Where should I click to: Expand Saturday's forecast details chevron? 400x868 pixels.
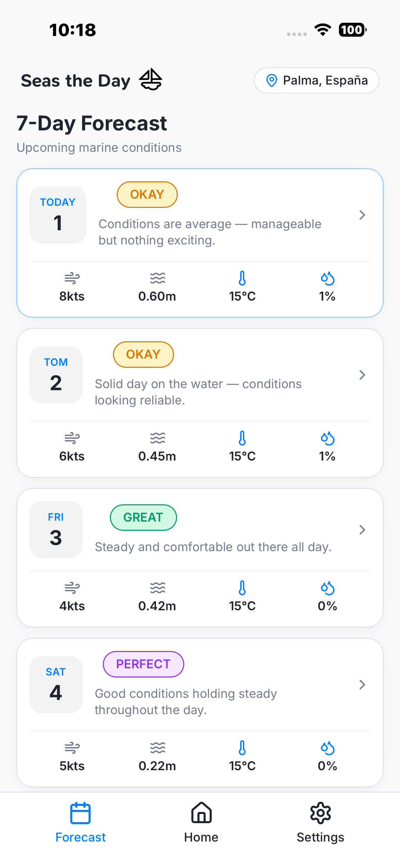click(x=362, y=685)
